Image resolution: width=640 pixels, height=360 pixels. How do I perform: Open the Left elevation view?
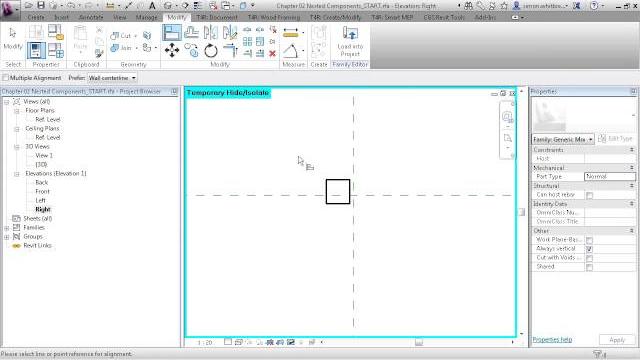[40, 200]
